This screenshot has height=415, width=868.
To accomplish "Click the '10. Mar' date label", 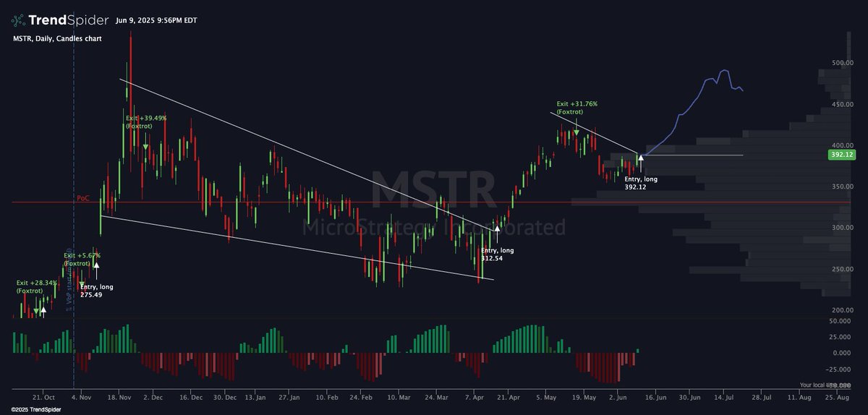I will [399, 398].
